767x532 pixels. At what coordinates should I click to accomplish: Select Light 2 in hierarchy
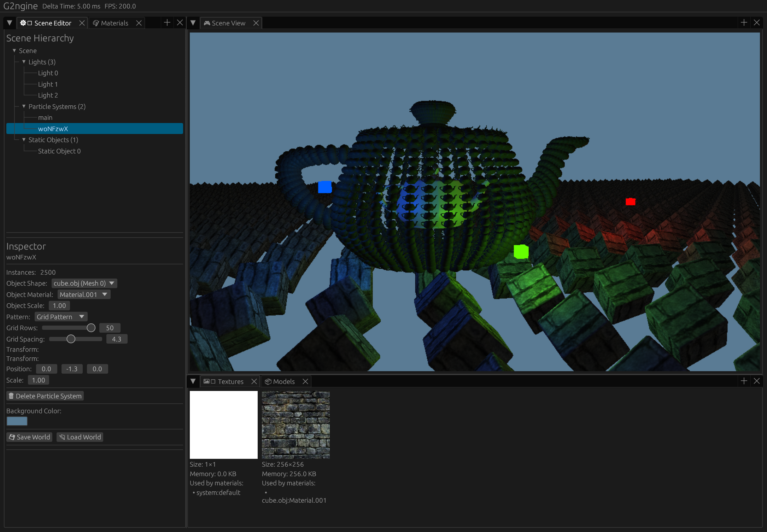48,95
